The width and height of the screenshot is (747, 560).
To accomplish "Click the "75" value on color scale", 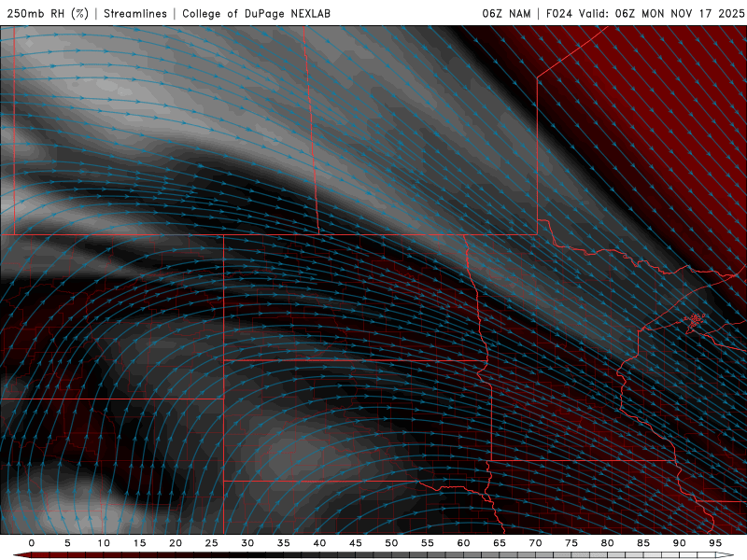I will (x=571, y=543).
